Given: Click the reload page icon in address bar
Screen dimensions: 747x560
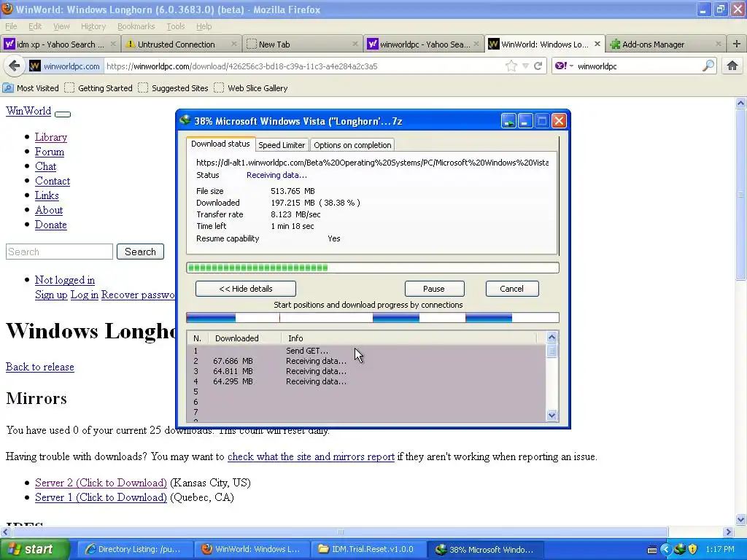Looking at the screenshot, I should [538, 66].
